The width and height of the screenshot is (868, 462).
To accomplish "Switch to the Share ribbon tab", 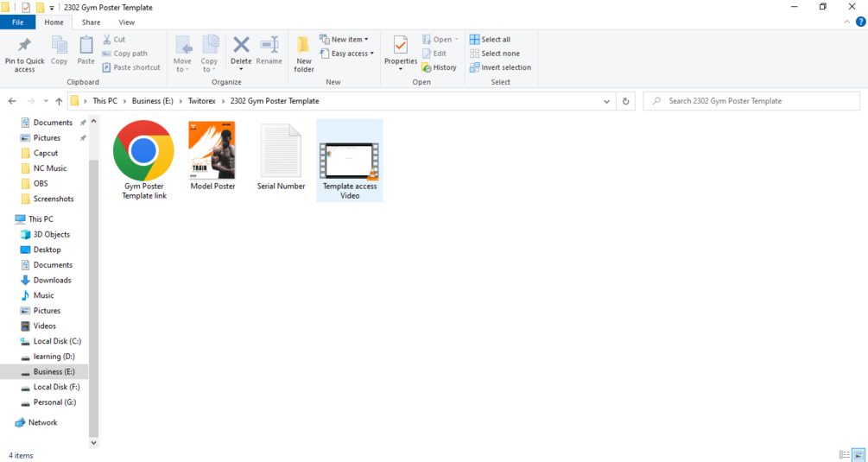I will 91,22.
